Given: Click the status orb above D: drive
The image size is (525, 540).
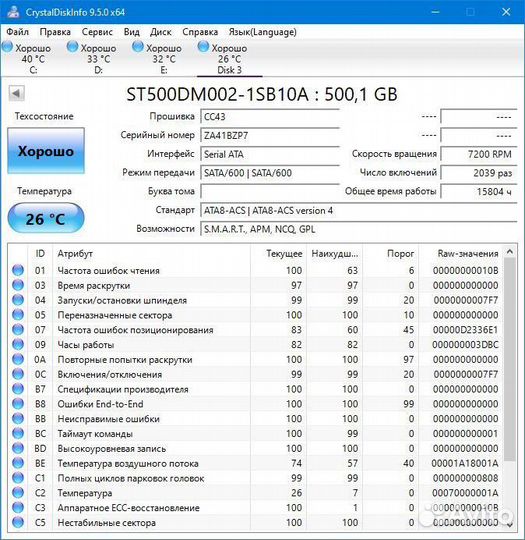Looking at the screenshot, I should click(x=72, y=46).
